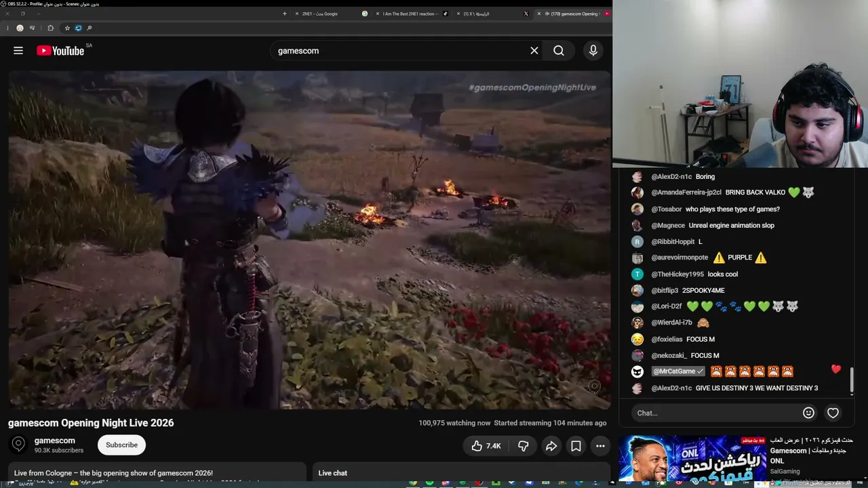Dislike the gamescom video
This screenshot has height=488, width=868.
coord(523,446)
